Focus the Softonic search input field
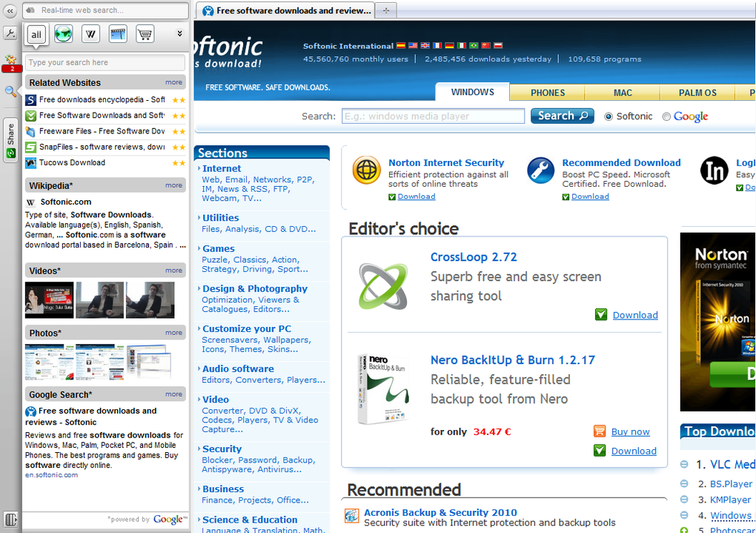The image size is (756, 533). [x=433, y=116]
